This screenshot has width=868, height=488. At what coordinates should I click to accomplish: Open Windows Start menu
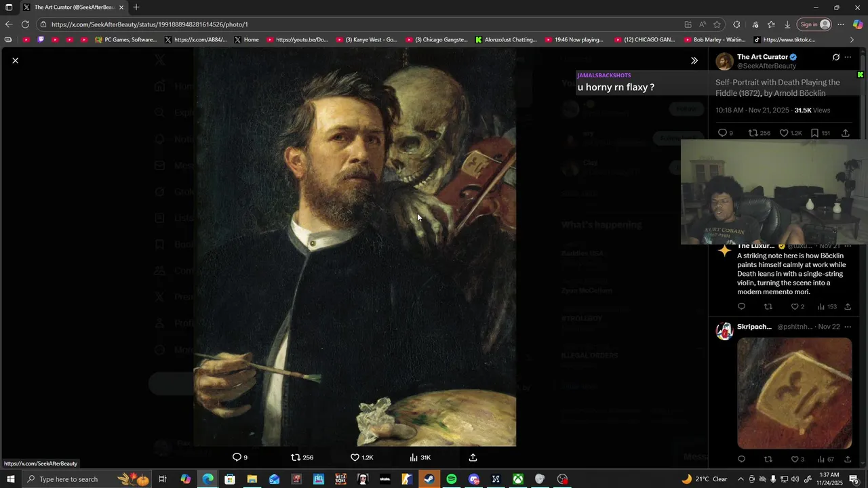[x=10, y=479]
